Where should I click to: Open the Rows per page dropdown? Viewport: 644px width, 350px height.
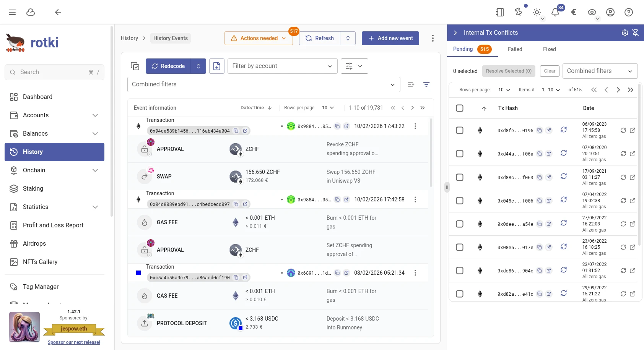tap(328, 107)
